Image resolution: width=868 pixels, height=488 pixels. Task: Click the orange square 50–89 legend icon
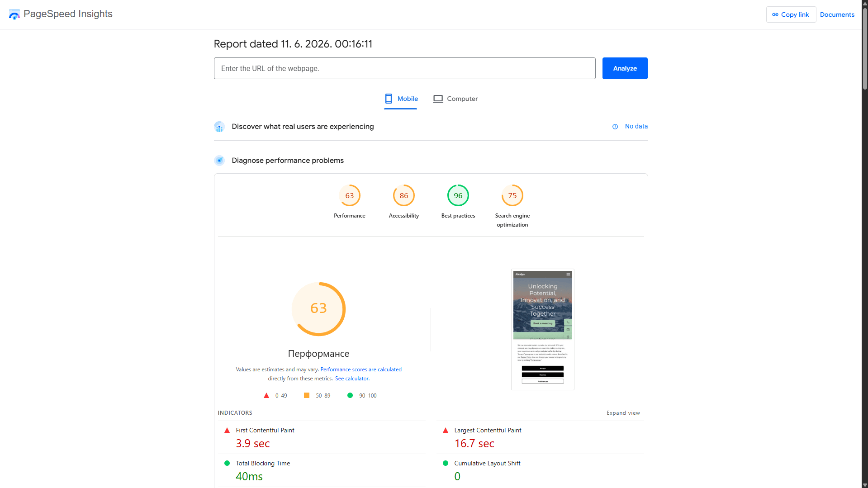coord(307,395)
